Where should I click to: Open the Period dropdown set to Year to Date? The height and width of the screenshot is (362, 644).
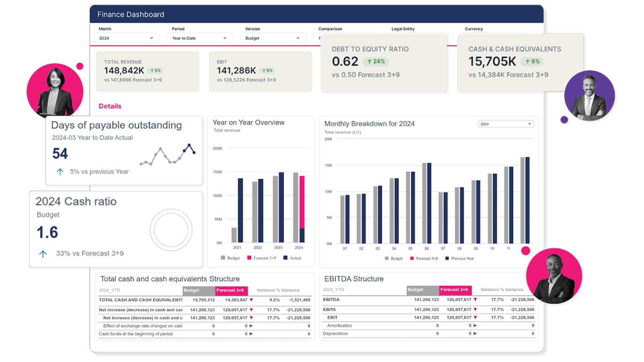click(200, 38)
